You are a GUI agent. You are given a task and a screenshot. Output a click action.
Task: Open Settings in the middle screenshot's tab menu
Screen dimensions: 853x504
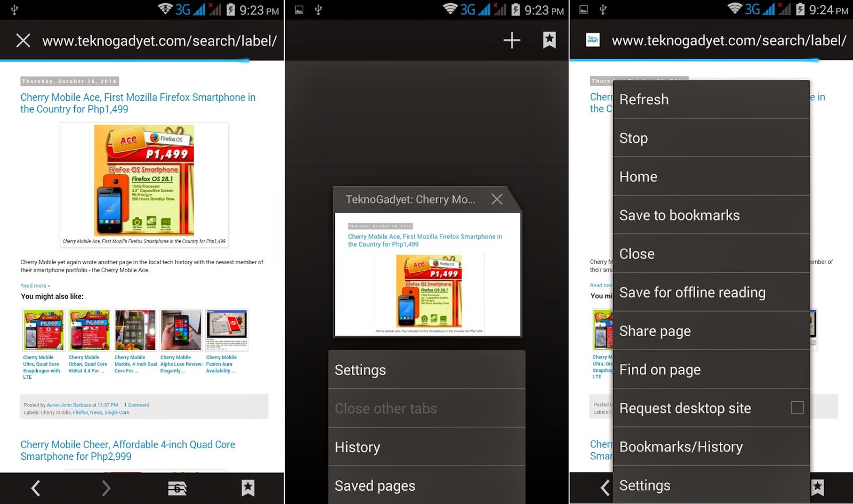coord(426,370)
